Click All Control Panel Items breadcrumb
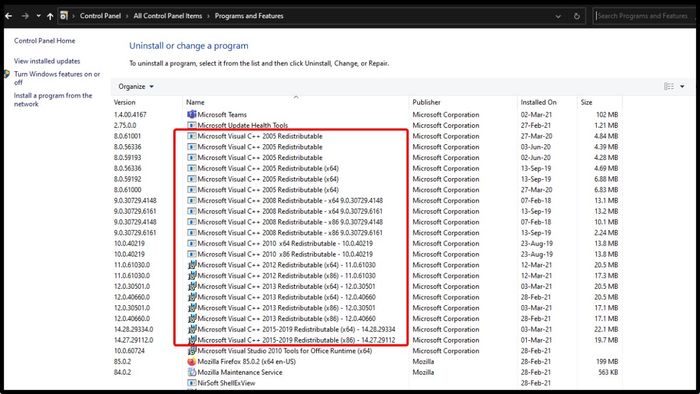 pos(168,16)
